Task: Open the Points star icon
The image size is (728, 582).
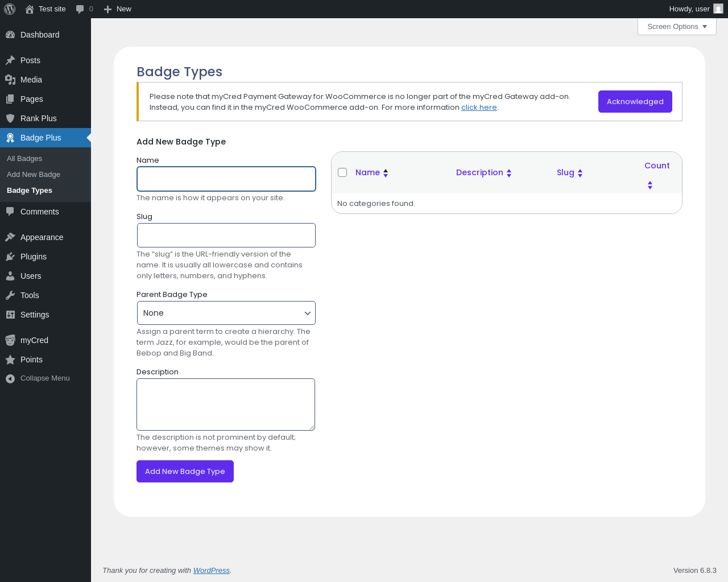Action: pos(10,360)
